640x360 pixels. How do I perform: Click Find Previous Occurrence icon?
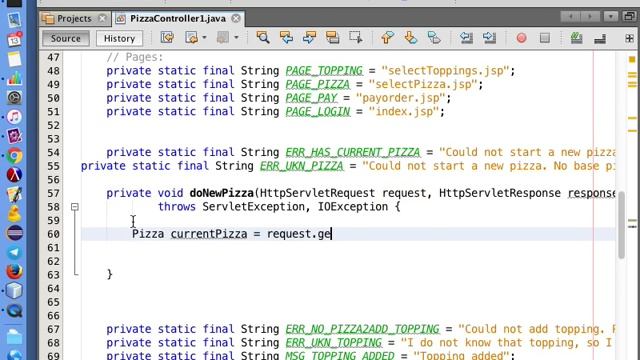(x=286, y=38)
